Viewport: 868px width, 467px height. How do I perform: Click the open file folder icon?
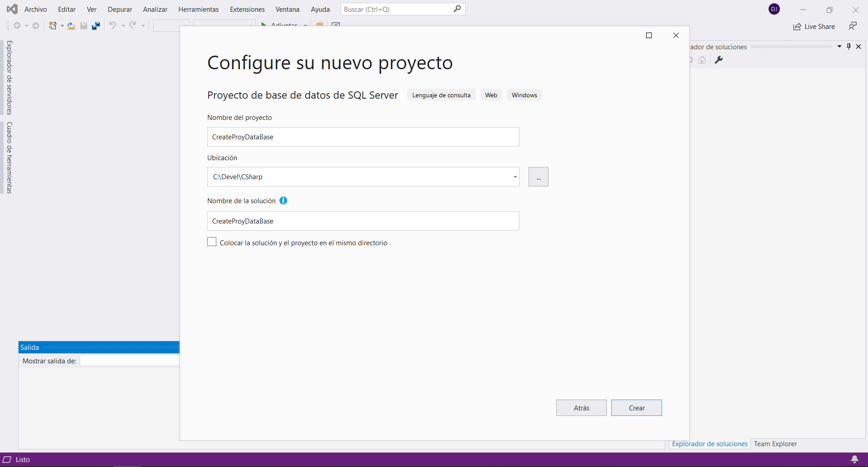(71, 26)
